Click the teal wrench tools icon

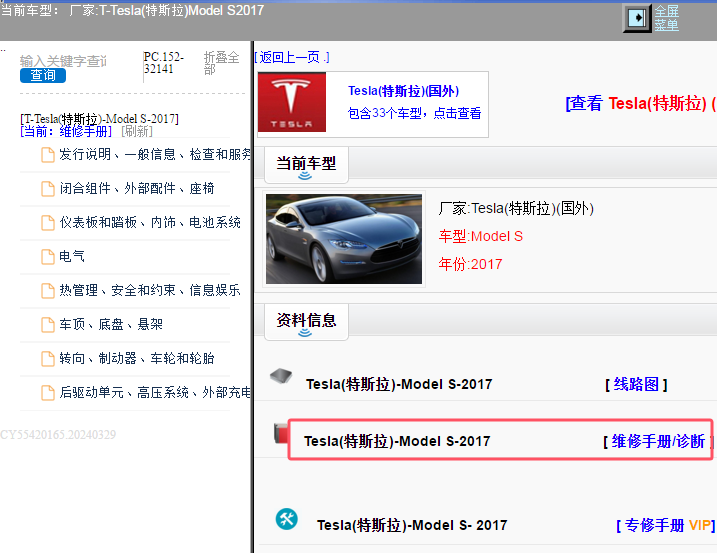[287, 519]
